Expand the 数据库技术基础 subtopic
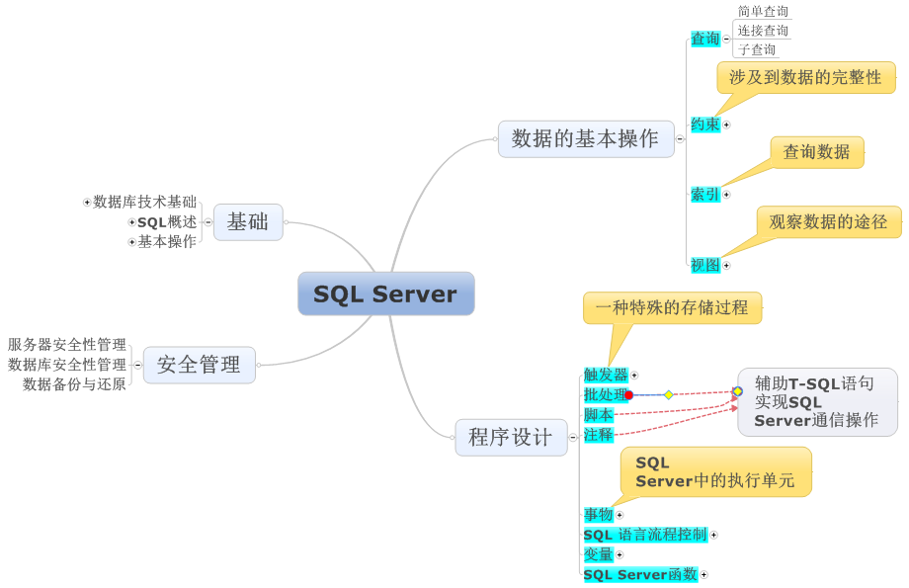The height and width of the screenshot is (588, 909). point(85,203)
